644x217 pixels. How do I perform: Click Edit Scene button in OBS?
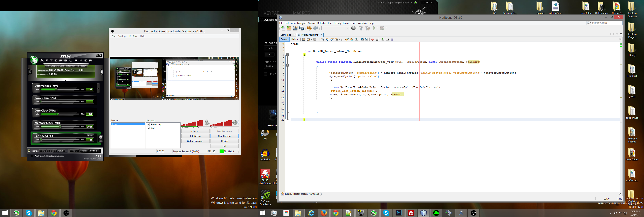195,136
